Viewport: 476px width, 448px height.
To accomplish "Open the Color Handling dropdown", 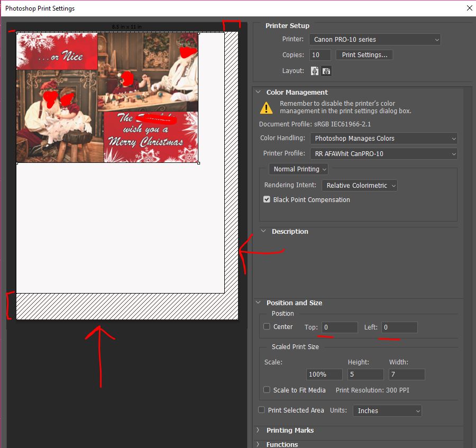I will pos(384,139).
